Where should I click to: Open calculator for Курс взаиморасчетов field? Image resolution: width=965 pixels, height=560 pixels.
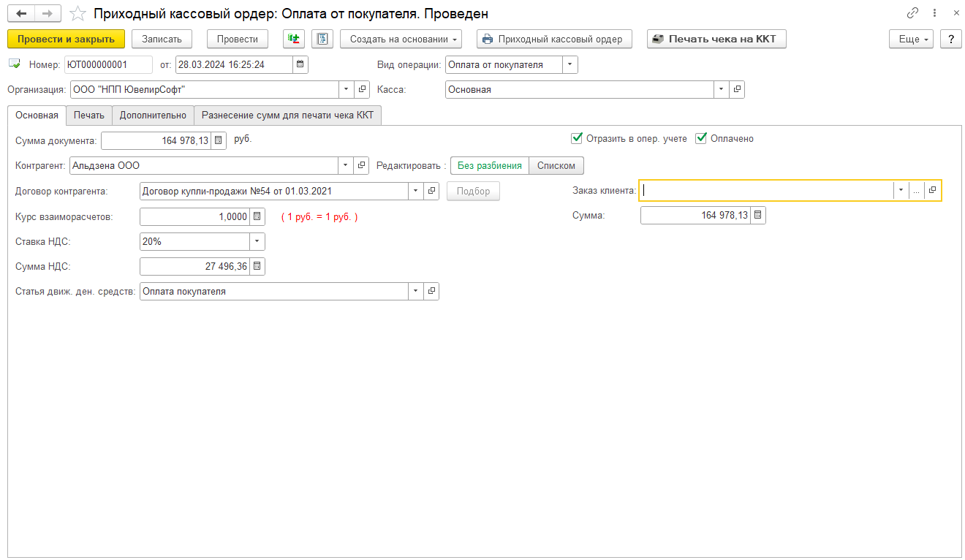click(x=257, y=216)
